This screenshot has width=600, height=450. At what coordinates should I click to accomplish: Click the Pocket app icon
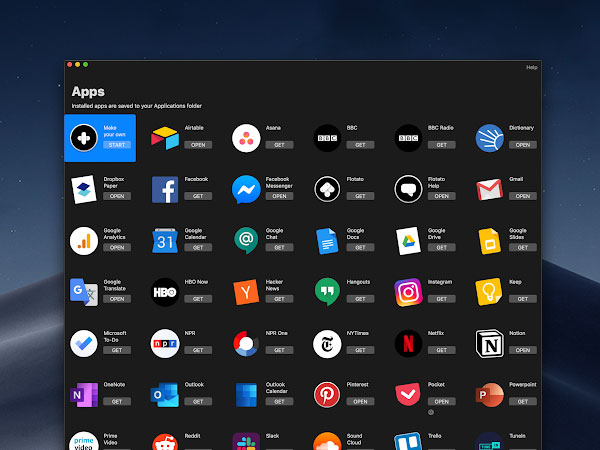pos(408,395)
